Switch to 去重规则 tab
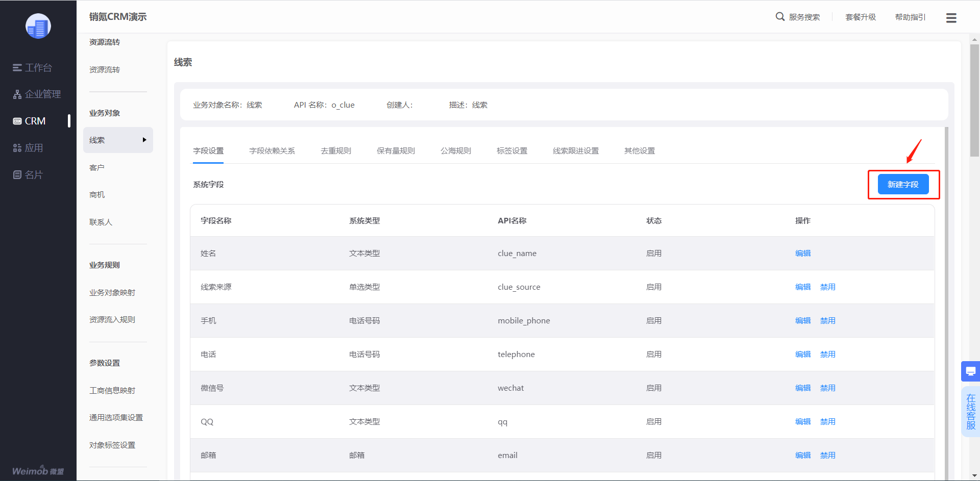 [336, 151]
